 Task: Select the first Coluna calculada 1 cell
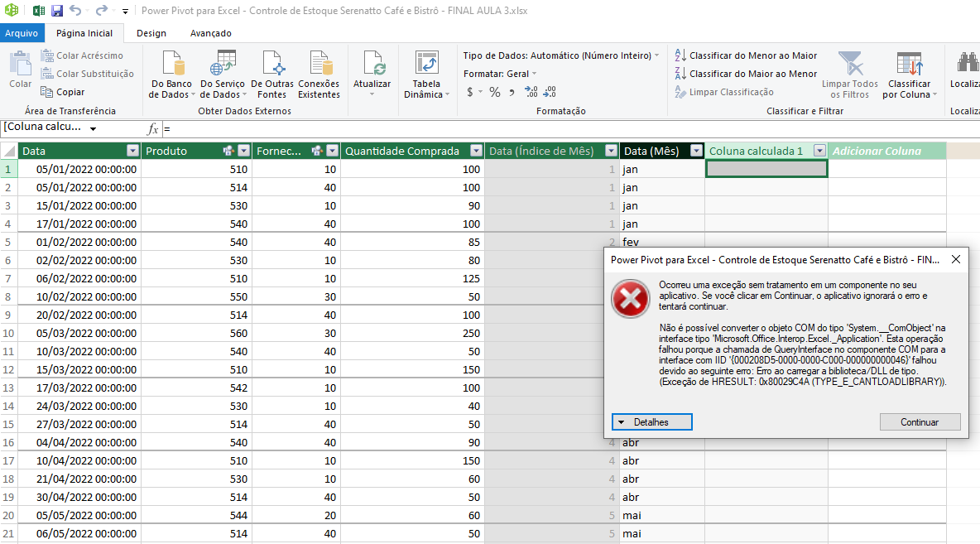coord(767,169)
